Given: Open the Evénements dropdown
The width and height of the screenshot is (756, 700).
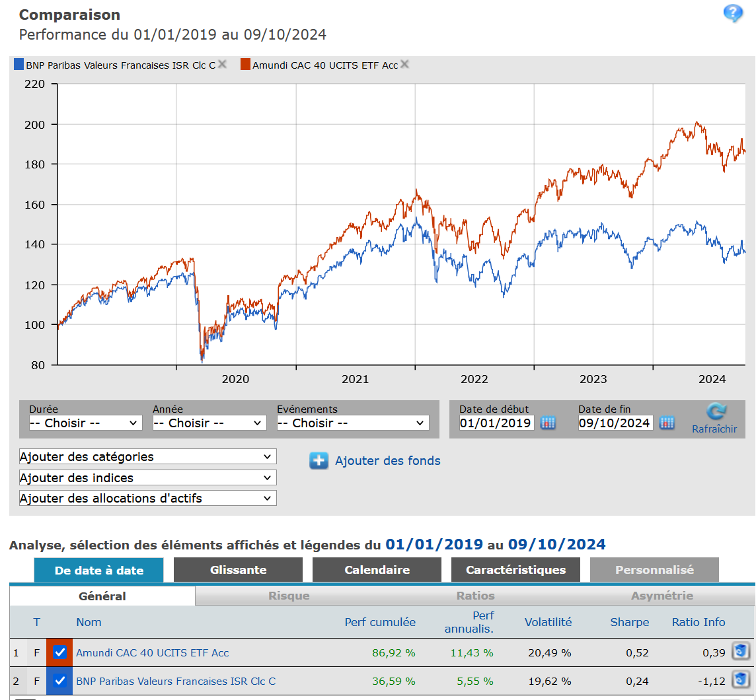Looking at the screenshot, I should click(353, 423).
